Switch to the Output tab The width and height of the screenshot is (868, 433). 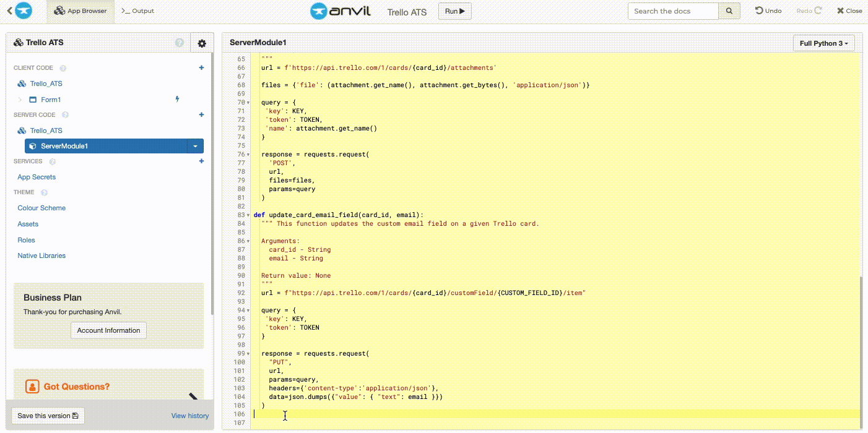(x=138, y=11)
